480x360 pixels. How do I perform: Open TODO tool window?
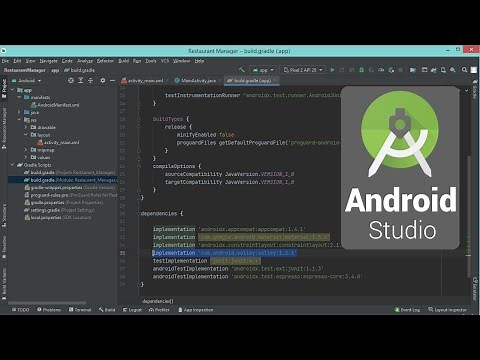point(20,310)
